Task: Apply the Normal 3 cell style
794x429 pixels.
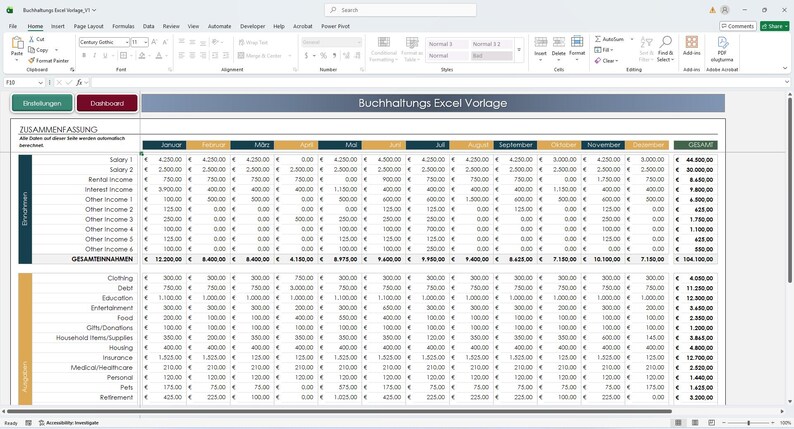Action: (448, 44)
